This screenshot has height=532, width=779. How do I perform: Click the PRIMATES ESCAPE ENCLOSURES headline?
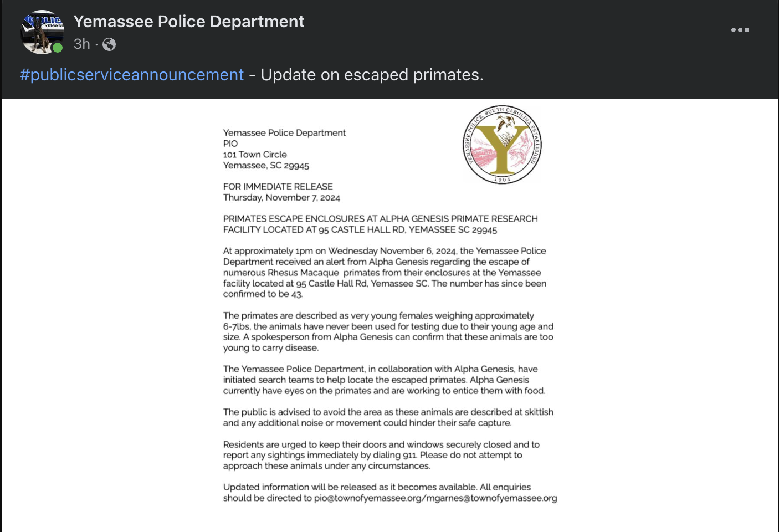pos(381,224)
